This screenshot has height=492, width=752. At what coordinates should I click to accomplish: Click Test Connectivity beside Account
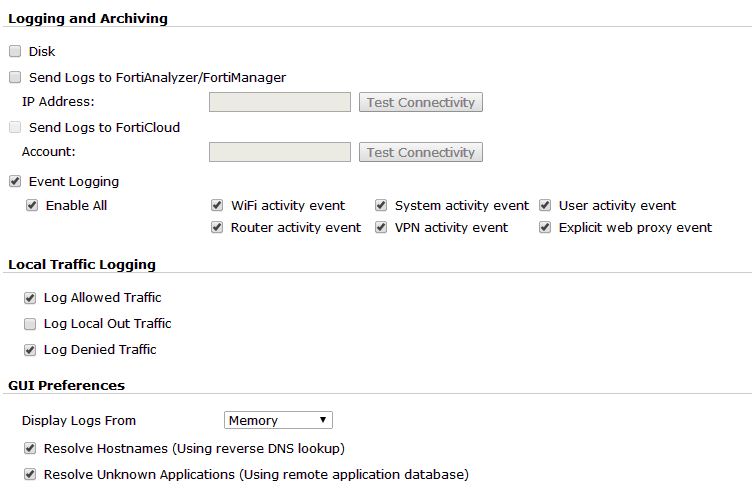click(x=421, y=152)
